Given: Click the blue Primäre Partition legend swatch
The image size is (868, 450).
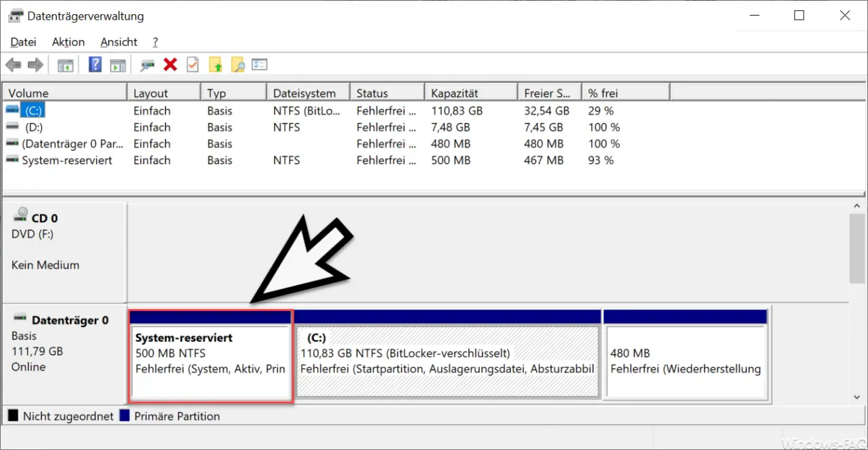Looking at the screenshot, I should click(125, 415).
